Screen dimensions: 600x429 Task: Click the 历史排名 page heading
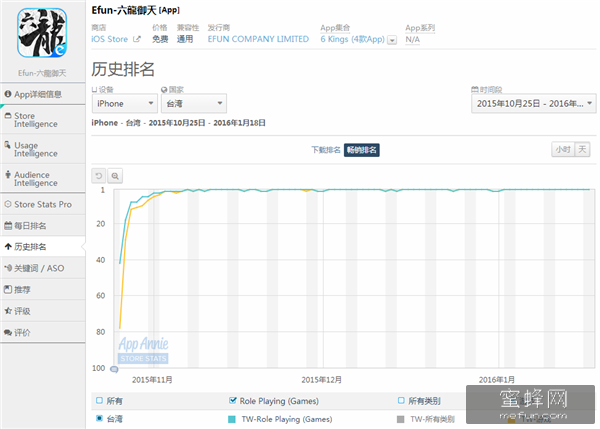coord(123,69)
